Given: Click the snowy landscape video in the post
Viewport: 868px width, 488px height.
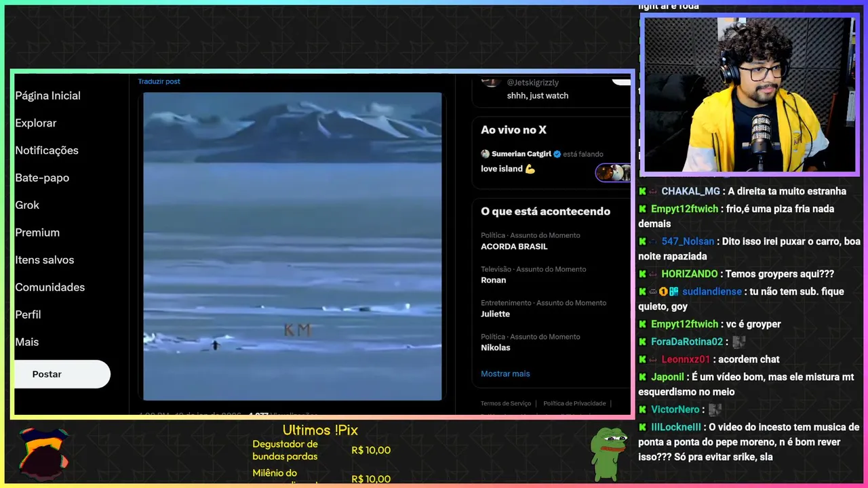Looking at the screenshot, I should [292, 246].
